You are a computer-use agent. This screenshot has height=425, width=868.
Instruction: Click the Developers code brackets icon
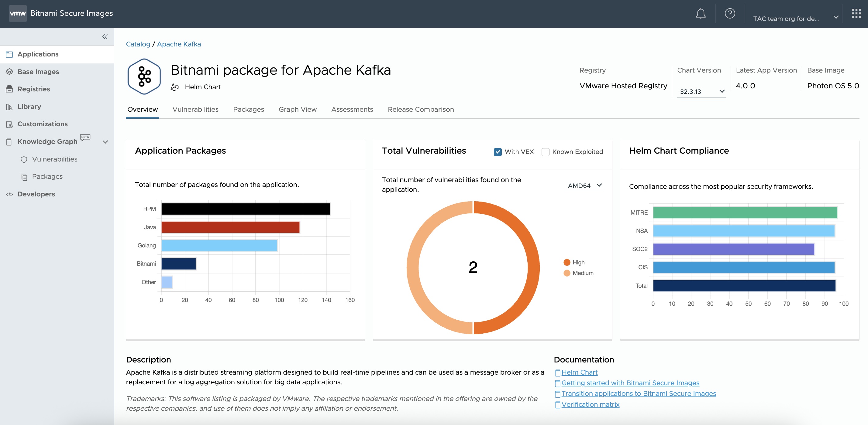[9, 195]
